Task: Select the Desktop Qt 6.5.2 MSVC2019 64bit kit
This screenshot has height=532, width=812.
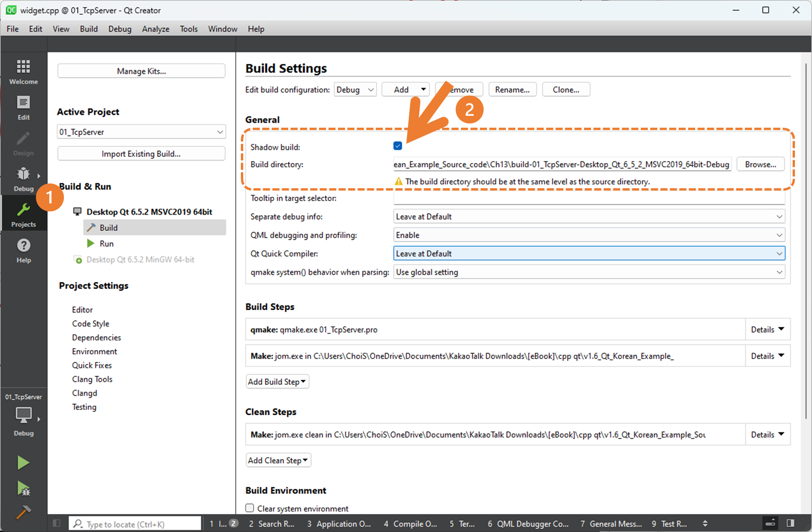Action: 149,212
